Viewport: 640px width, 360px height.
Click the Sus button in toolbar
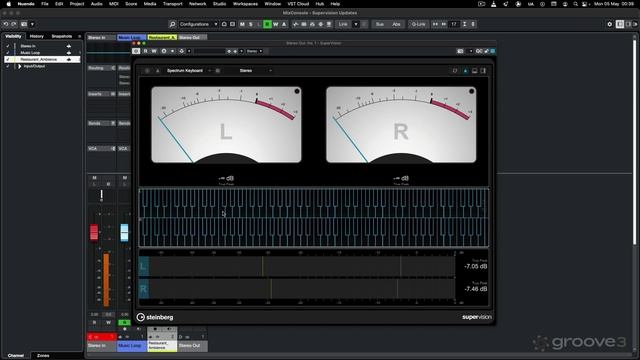380,24
